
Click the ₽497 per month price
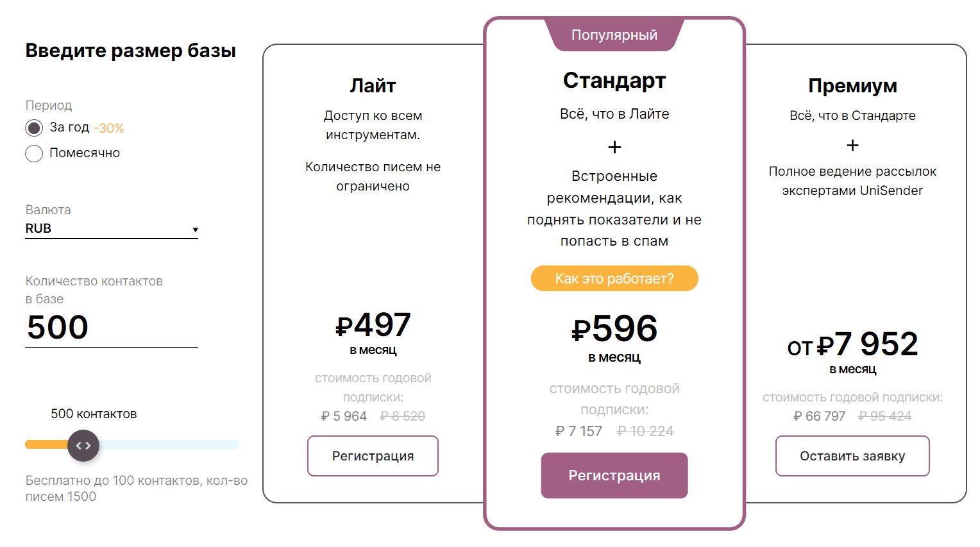(x=373, y=324)
